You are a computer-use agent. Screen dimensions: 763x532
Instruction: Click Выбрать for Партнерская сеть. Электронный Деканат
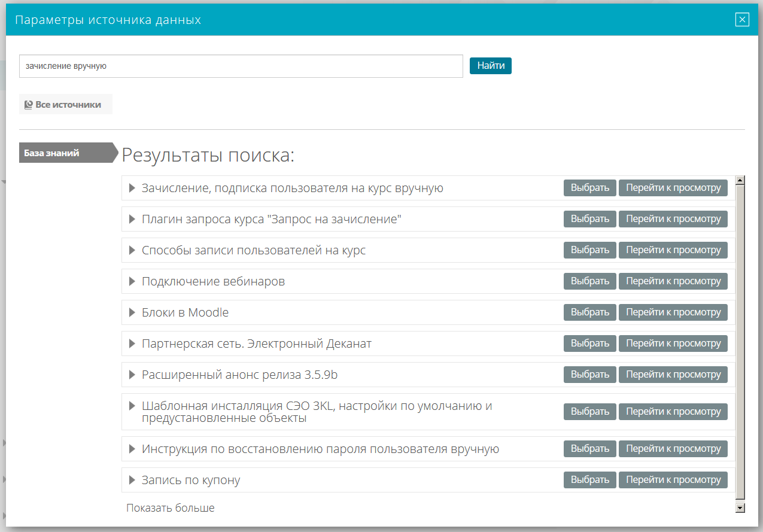coord(589,343)
